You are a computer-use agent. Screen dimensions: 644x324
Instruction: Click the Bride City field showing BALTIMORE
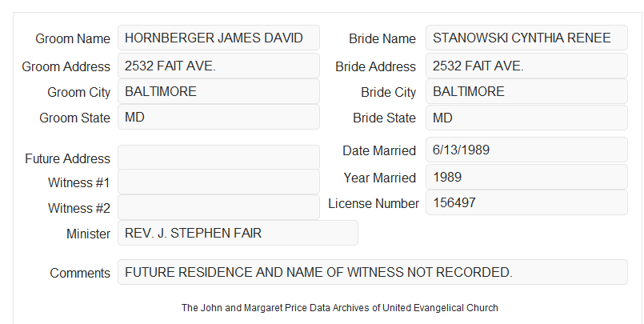point(526,91)
